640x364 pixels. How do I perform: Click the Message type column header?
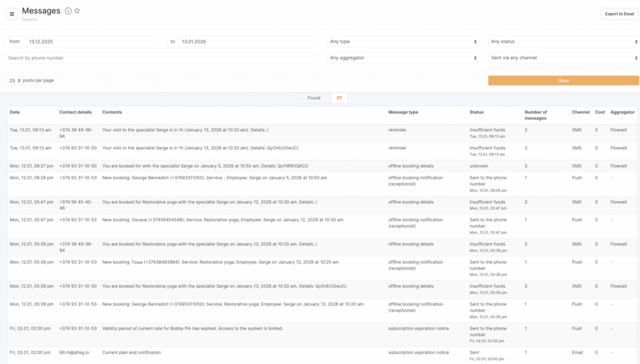pos(403,112)
